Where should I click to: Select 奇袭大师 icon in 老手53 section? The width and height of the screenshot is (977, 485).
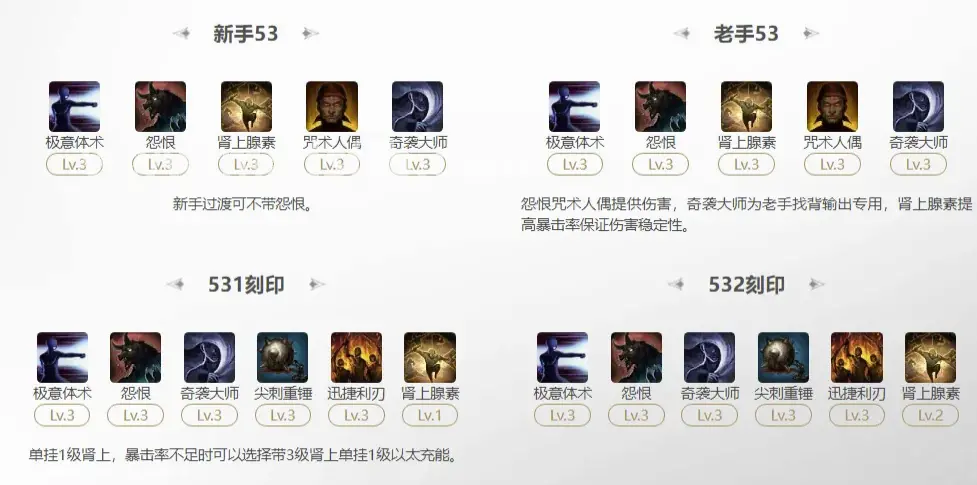pos(918,107)
